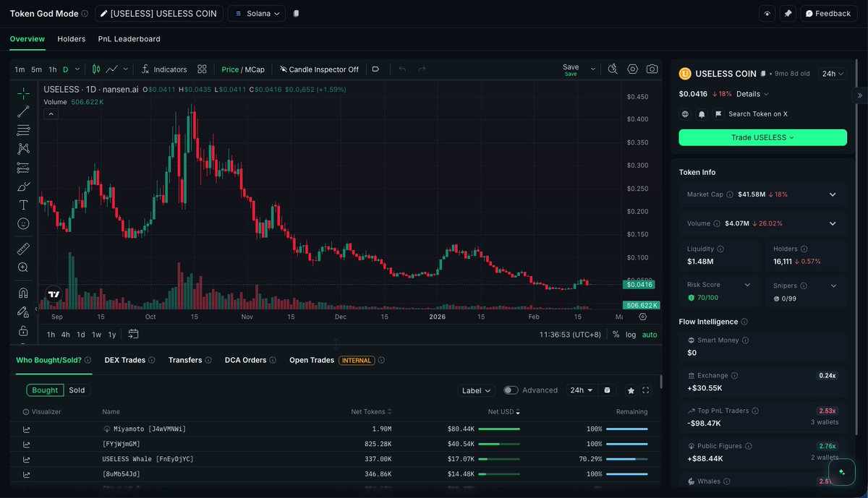Open the chart interval dropdown arrow next to D

point(77,69)
